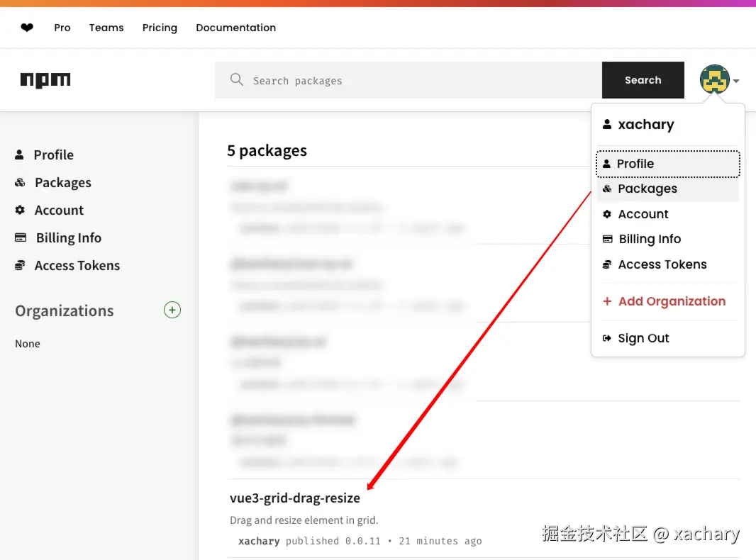Click the Packages cube icon in the sidebar

point(18,182)
